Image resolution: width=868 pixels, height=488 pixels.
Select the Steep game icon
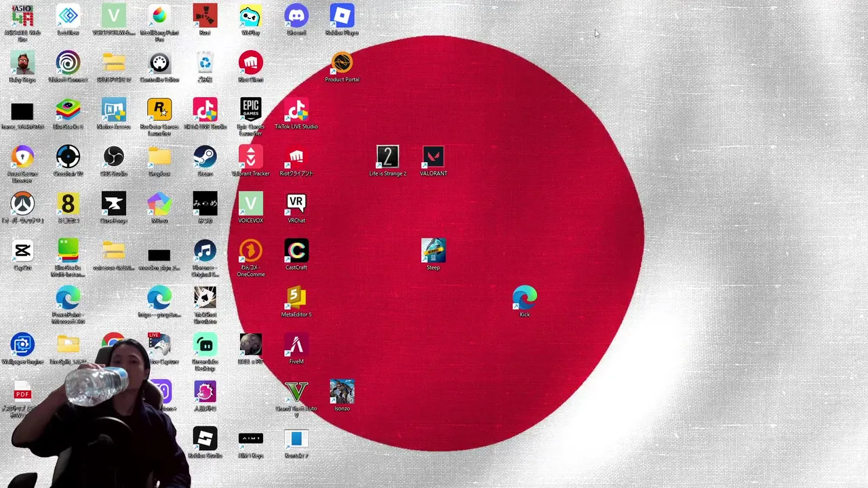coord(433,251)
